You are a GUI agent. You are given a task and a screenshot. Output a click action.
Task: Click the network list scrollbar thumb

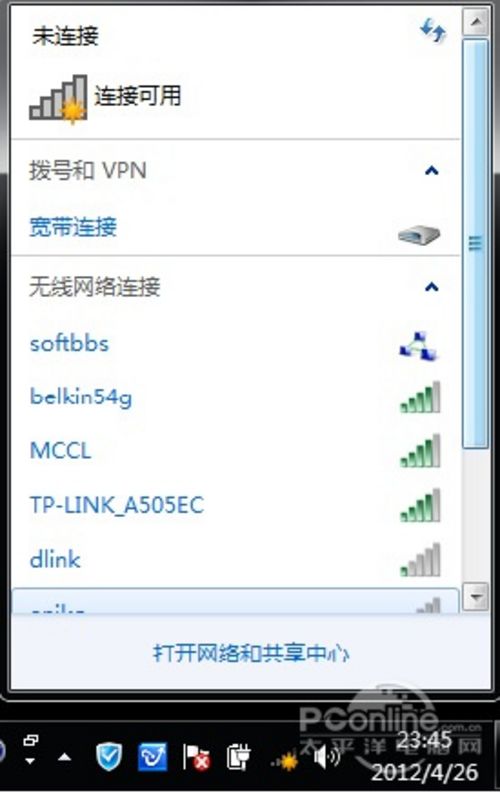click(475, 243)
